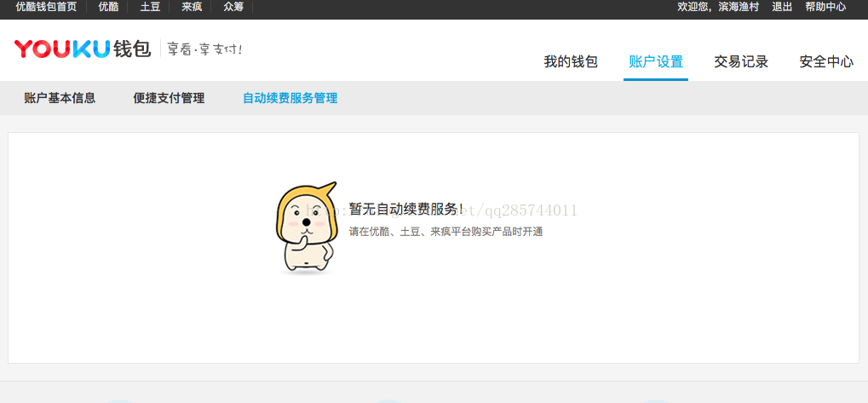This screenshot has width=868, height=403.
Task: Log out via 退出 link
Action: click(782, 7)
